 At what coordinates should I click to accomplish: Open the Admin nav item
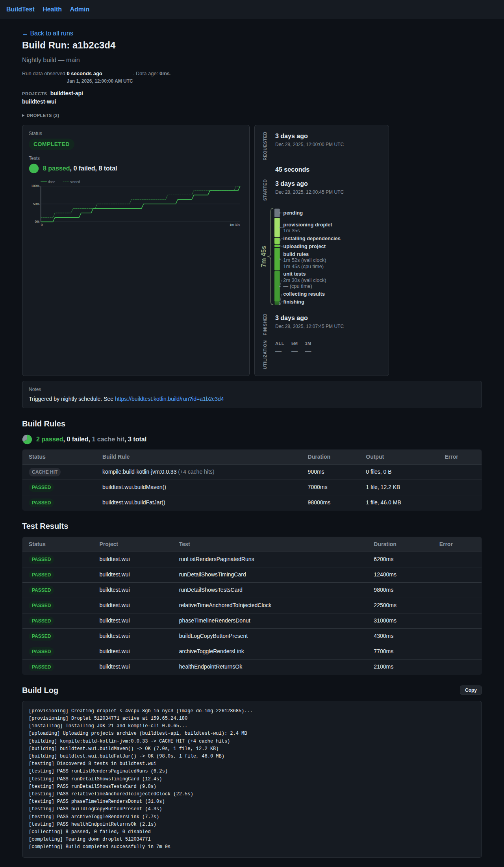[80, 9]
